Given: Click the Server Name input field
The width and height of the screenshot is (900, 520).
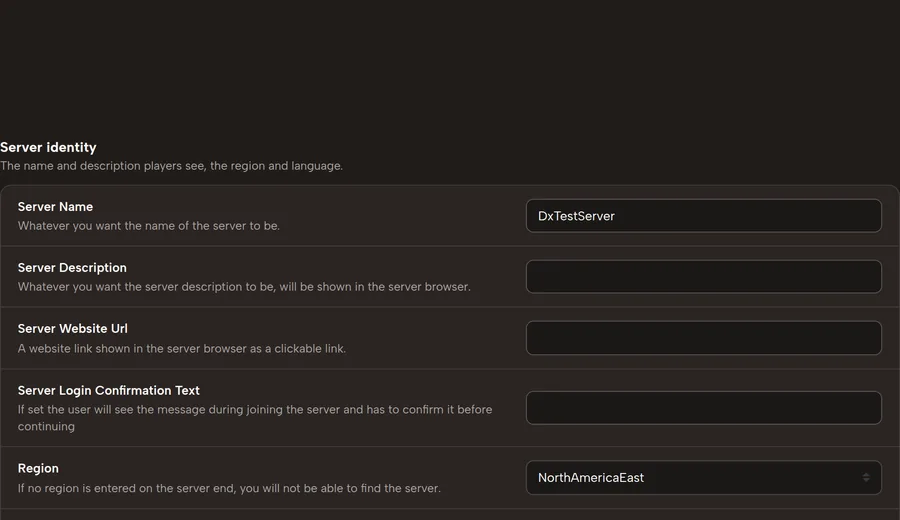Looking at the screenshot, I should pos(704,216).
